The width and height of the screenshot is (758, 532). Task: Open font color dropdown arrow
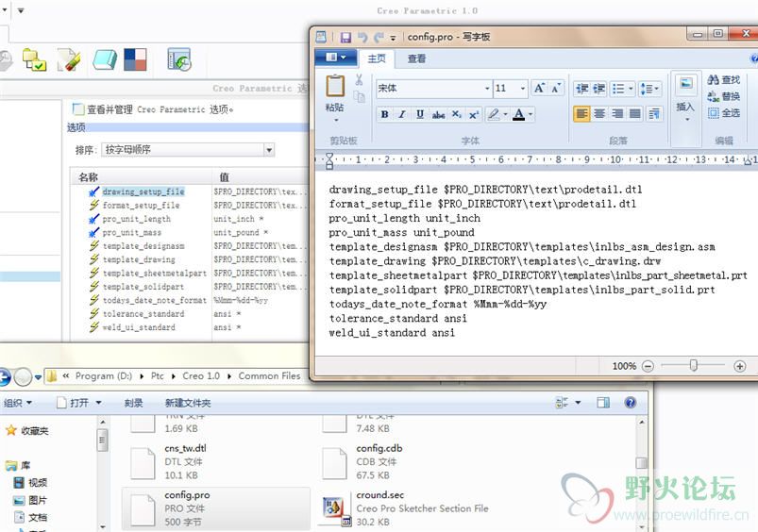tap(531, 114)
